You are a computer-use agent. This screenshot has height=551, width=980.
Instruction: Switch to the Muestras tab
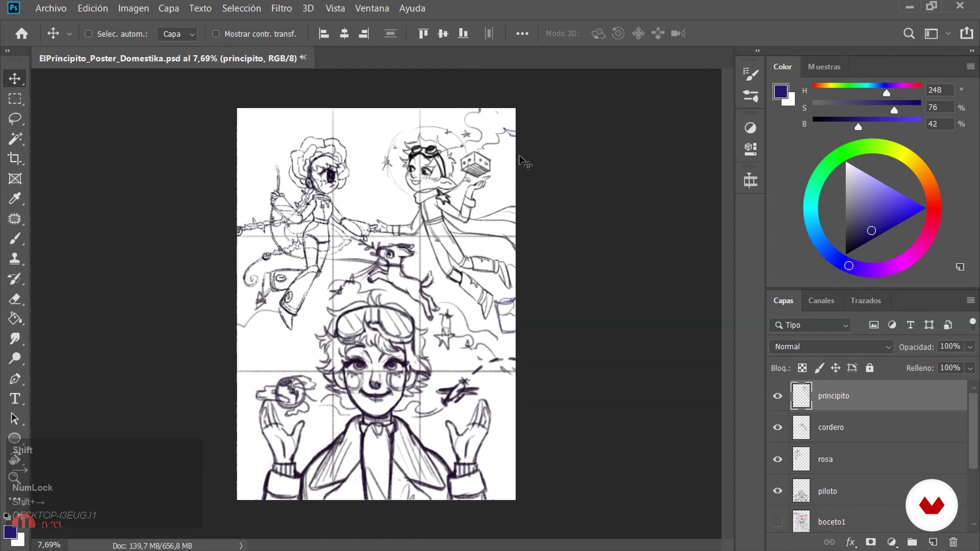[824, 67]
